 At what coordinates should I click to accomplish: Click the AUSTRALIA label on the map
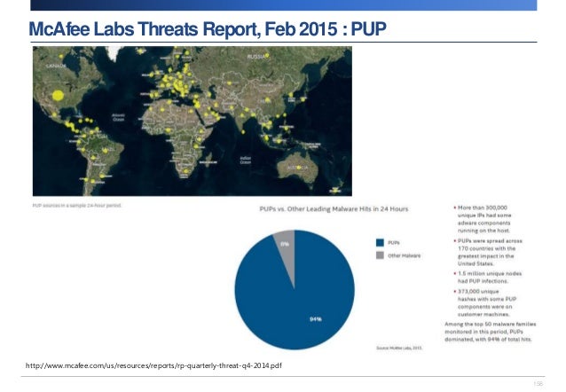point(297,168)
